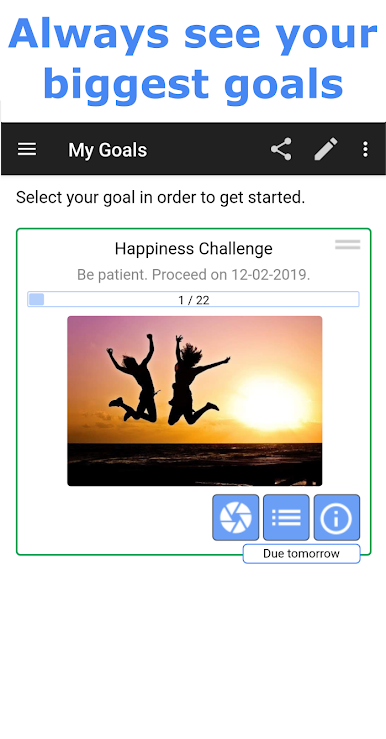
Task: Open the sunset jumping photo thumbnail
Action: 195,401
